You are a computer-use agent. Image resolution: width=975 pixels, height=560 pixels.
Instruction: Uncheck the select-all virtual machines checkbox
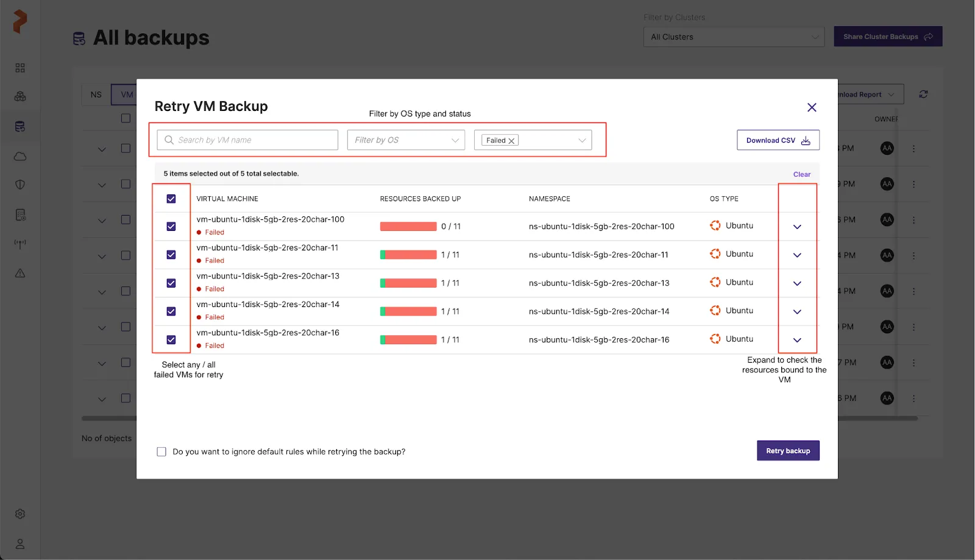[171, 199]
